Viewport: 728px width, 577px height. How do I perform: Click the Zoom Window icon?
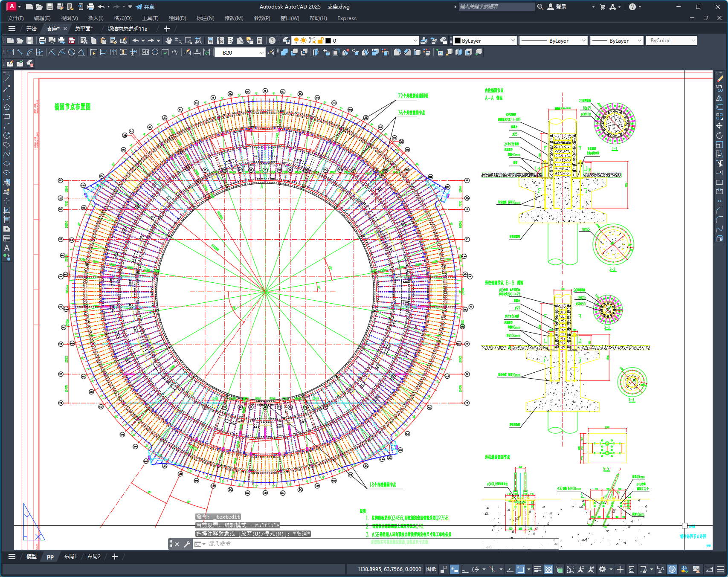189,41
